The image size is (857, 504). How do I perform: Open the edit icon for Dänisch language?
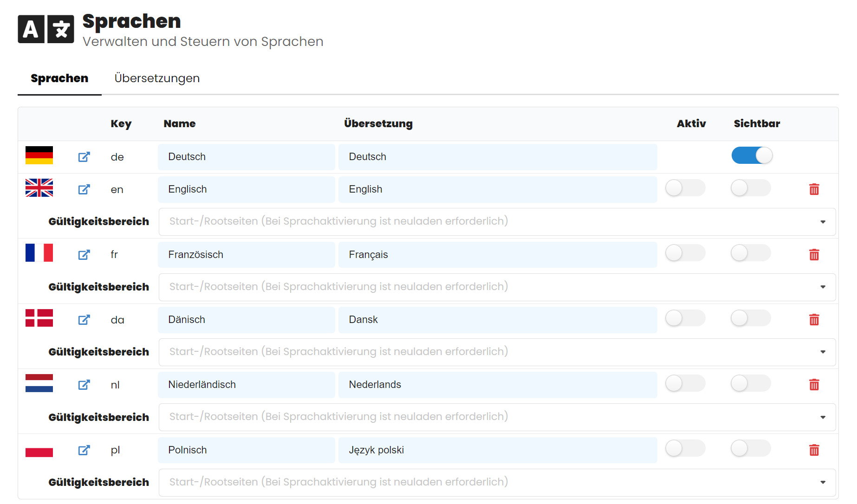[84, 320]
